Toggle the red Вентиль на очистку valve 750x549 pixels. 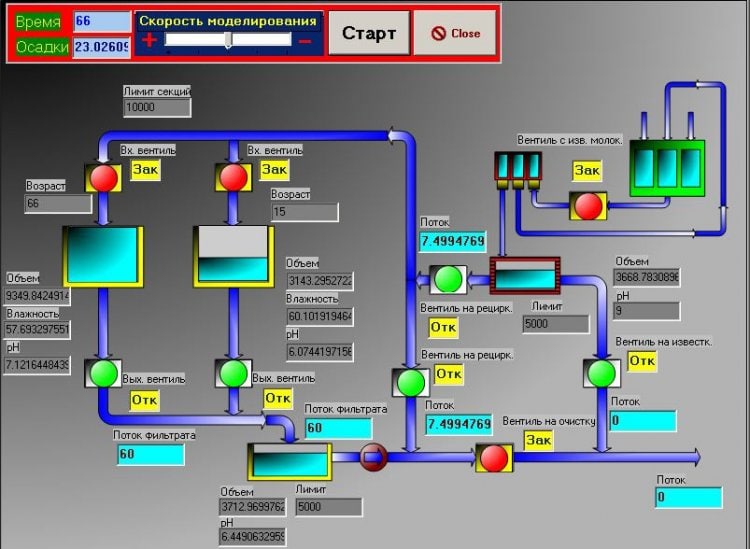494,458
